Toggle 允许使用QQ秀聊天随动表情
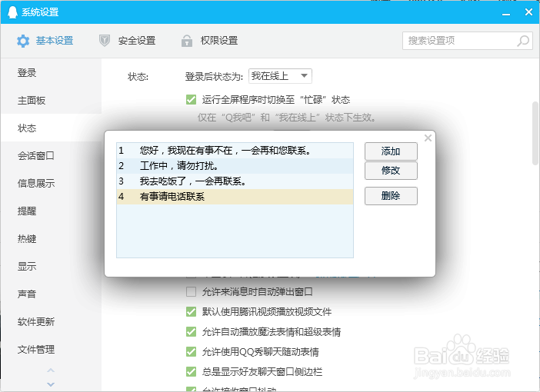 coord(191,352)
